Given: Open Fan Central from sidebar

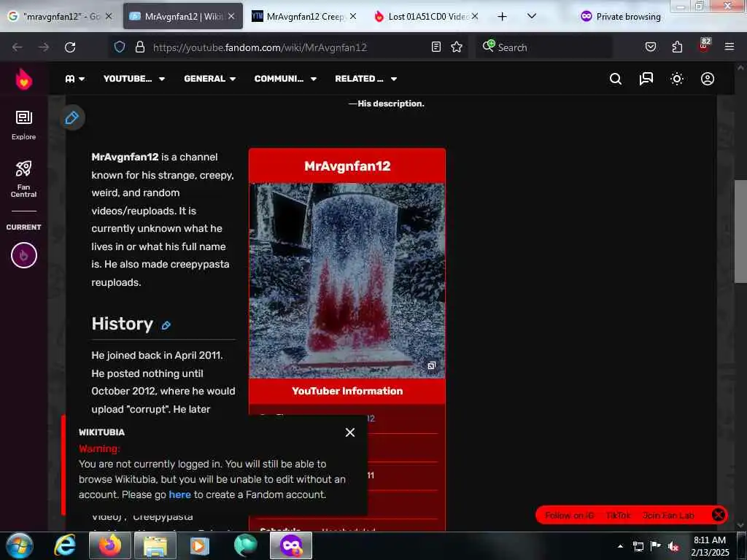Looking at the screenshot, I should point(24,179).
